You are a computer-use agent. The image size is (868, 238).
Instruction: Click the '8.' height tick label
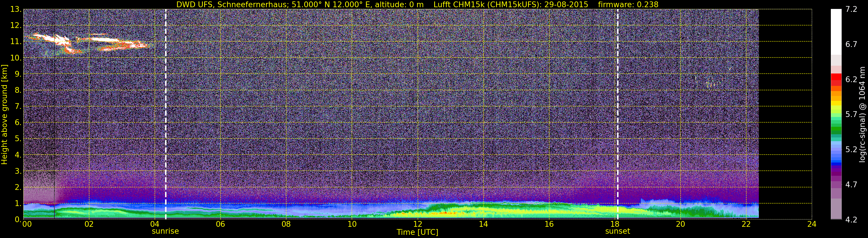[x=18, y=90]
